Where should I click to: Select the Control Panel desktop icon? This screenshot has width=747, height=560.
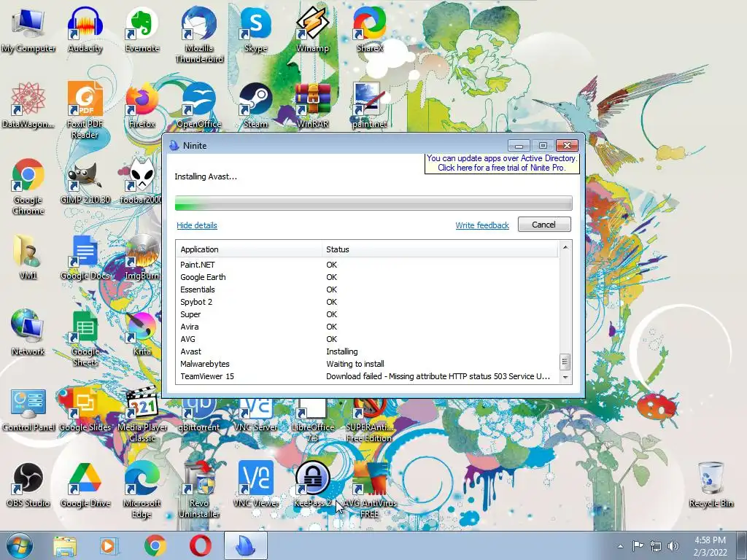click(28, 409)
